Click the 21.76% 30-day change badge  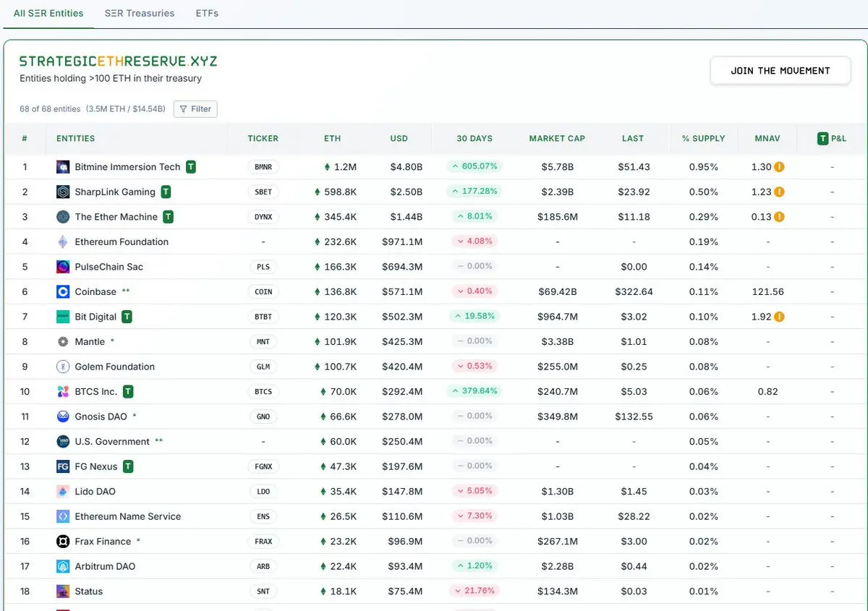click(x=475, y=591)
